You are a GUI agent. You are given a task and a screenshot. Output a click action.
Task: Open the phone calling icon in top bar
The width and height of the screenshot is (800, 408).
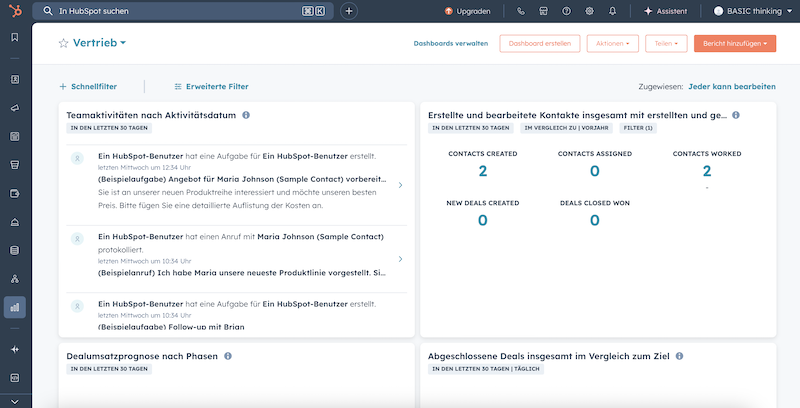(x=521, y=11)
